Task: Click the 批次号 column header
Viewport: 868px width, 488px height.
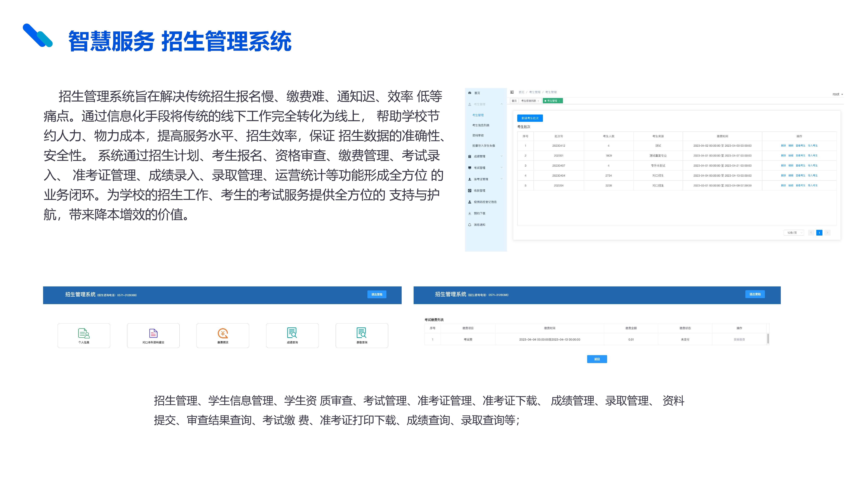Action: pyautogui.click(x=559, y=136)
